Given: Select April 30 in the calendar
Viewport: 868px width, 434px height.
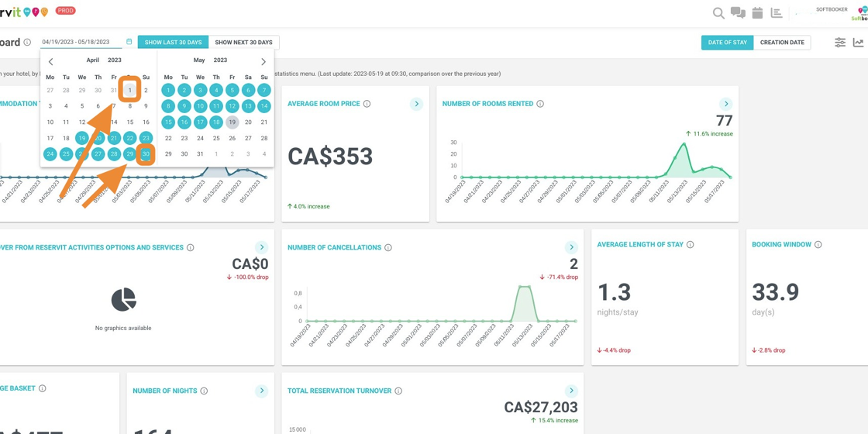Looking at the screenshot, I should click(146, 154).
